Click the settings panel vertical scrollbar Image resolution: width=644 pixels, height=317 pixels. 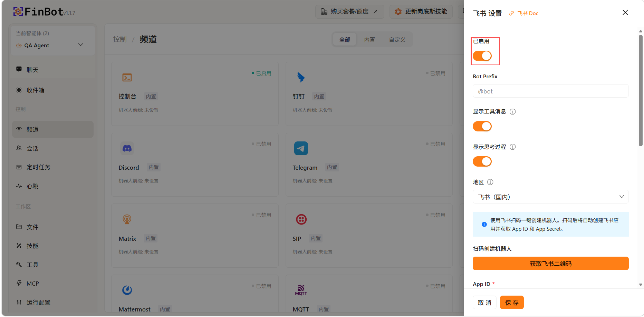[641, 90]
